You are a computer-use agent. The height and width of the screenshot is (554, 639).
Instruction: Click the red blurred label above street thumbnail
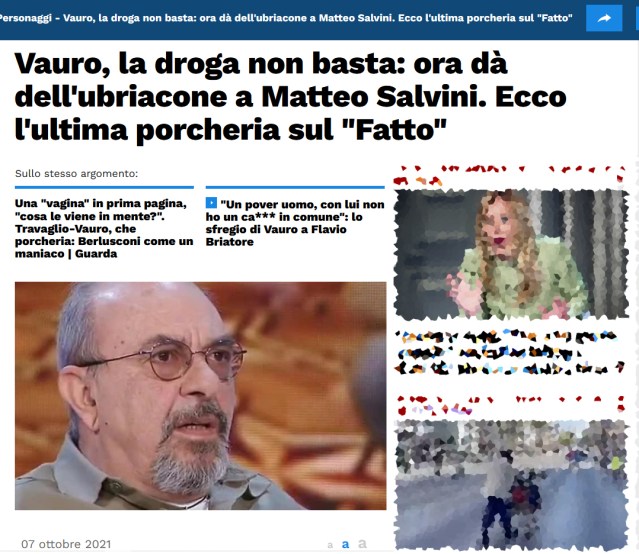tap(509, 405)
